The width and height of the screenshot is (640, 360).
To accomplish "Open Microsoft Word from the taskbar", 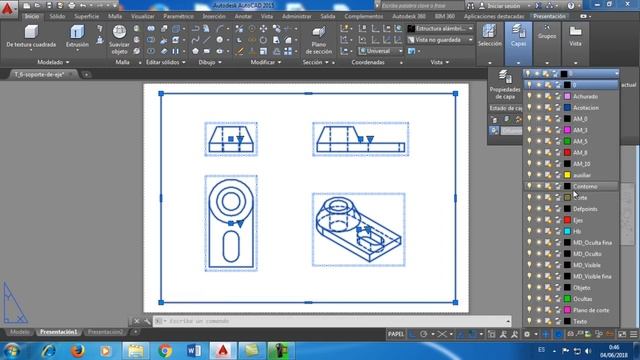I will click(194, 351).
